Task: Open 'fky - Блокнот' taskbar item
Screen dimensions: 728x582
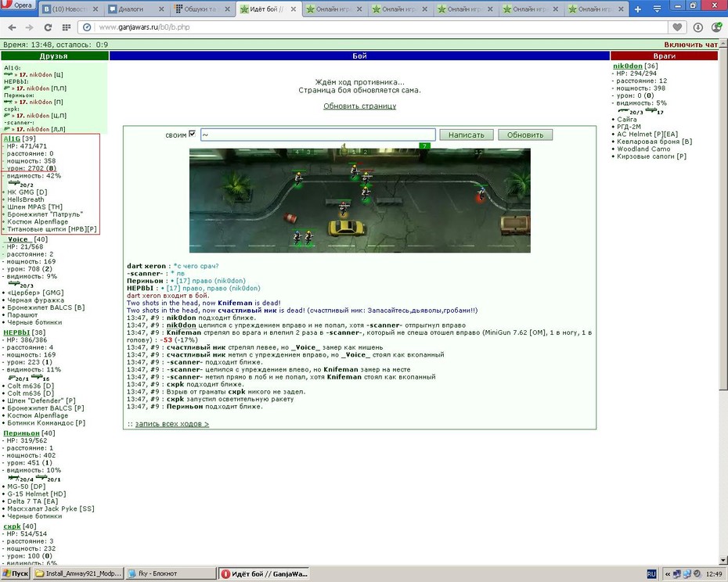Action: pyautogui.click(x=171, y=574)
